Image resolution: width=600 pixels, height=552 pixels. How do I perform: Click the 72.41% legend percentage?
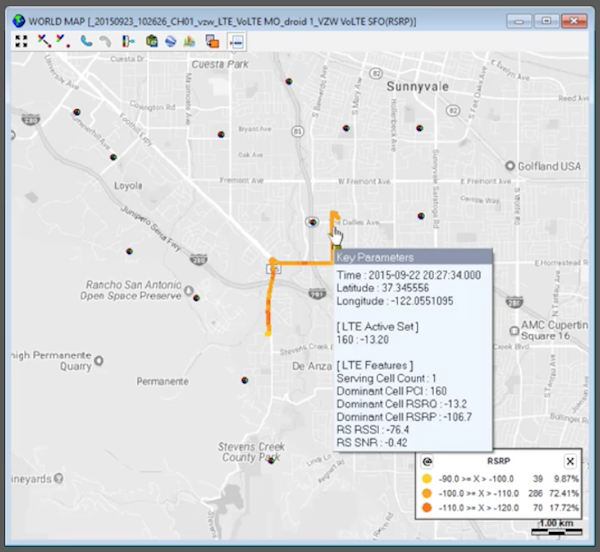click(564, 493)
